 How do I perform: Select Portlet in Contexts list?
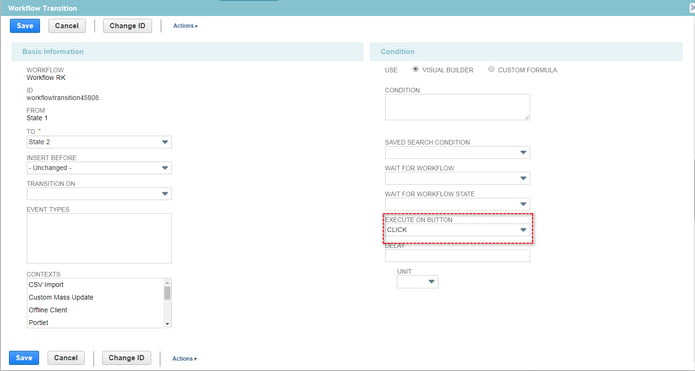(39, 323)
